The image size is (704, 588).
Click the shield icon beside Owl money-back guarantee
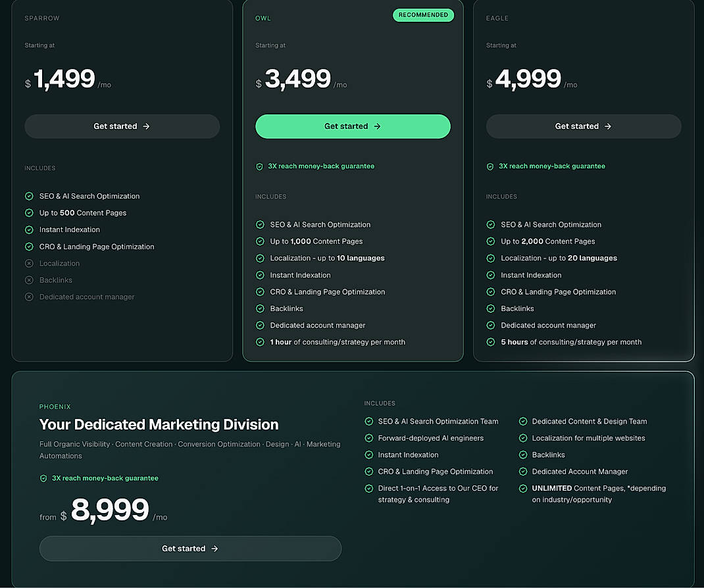(x=259, y=166)
